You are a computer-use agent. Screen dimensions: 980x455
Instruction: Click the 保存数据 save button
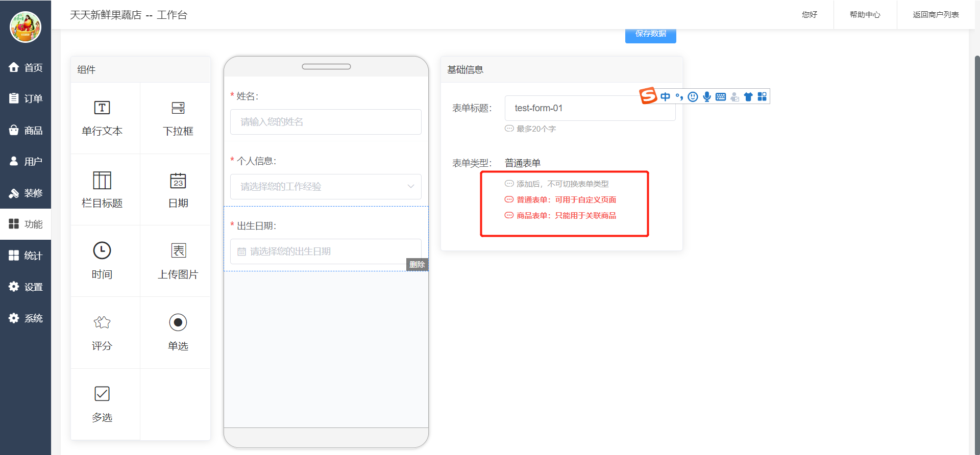650,35
